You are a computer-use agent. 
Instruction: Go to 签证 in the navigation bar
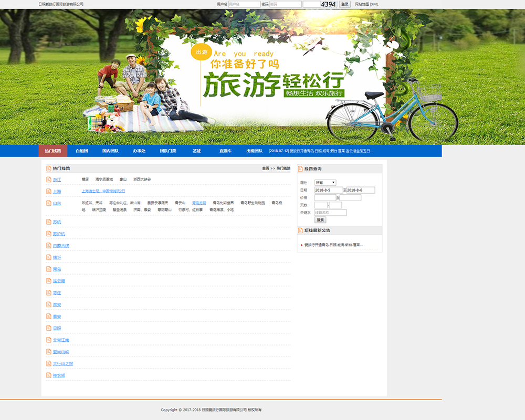(x=197, y=151)
